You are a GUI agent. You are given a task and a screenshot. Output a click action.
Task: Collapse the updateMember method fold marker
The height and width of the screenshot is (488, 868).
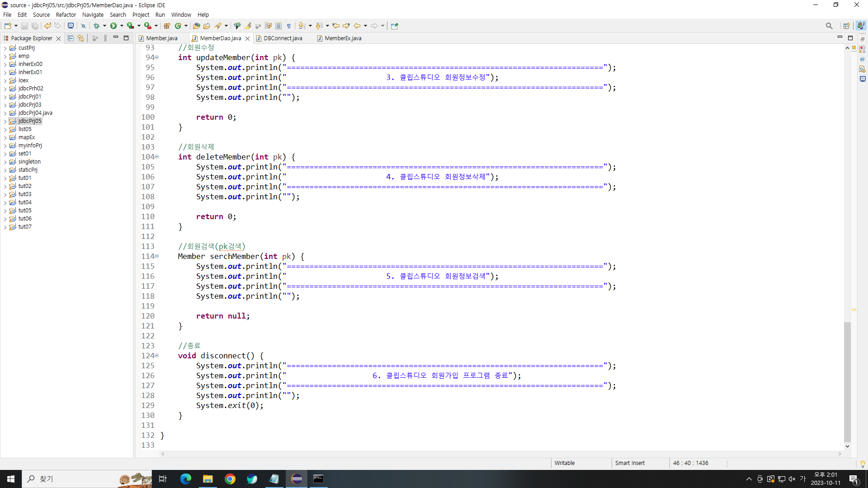[x=157, y=57]
